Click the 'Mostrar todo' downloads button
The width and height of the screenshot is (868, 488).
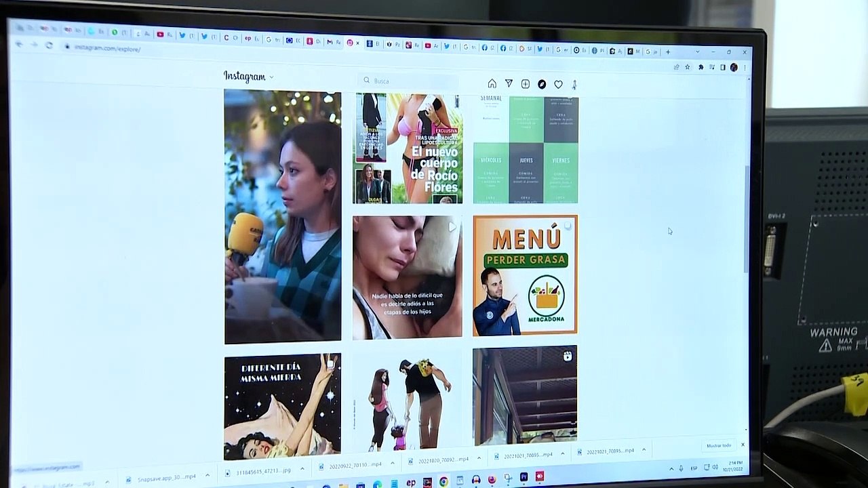(719, 446)
